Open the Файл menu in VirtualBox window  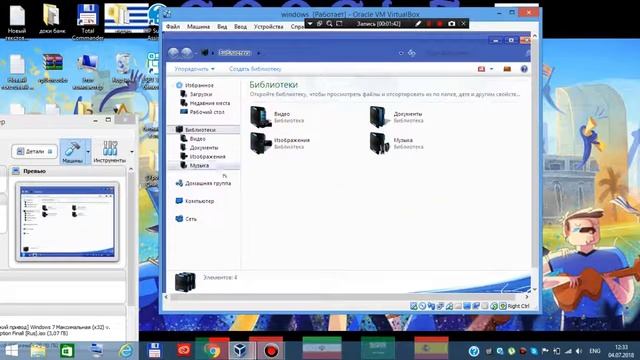(173, 27)
